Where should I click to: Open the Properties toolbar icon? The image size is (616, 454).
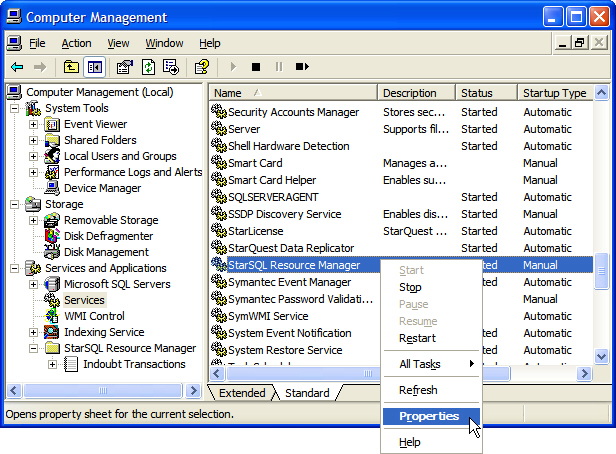click(x=125, y=67)
